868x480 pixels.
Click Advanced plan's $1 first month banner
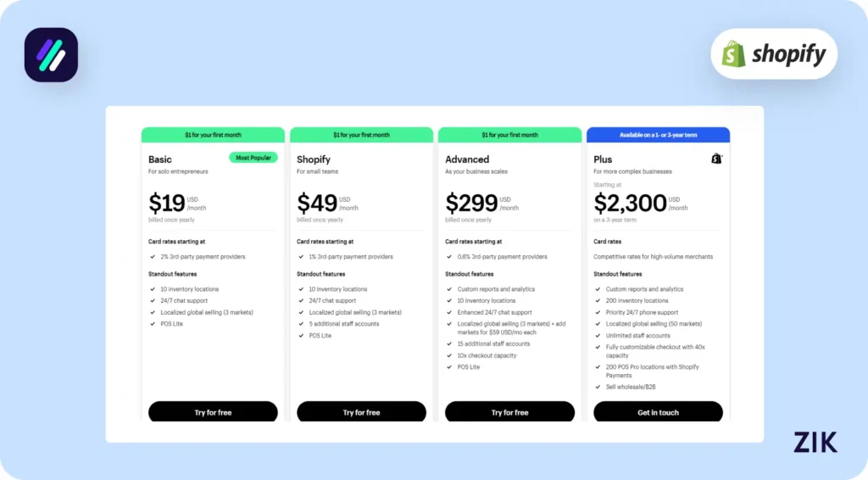[509, 135]
